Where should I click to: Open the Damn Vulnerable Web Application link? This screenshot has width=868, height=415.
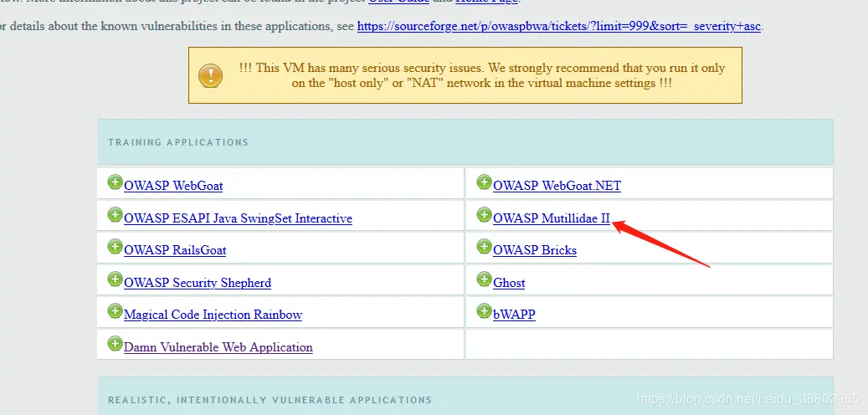click(x=218, y=347)
